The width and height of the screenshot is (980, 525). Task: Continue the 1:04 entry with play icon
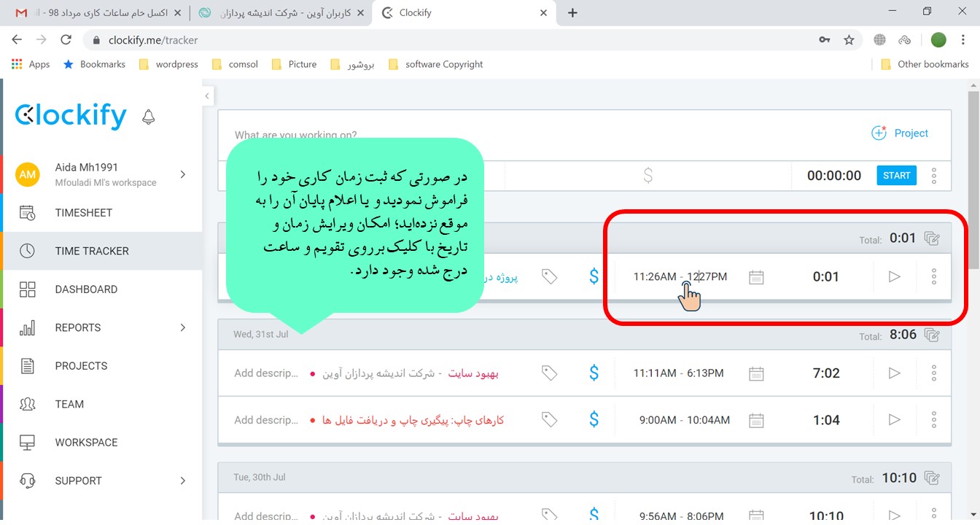(895, 420)
